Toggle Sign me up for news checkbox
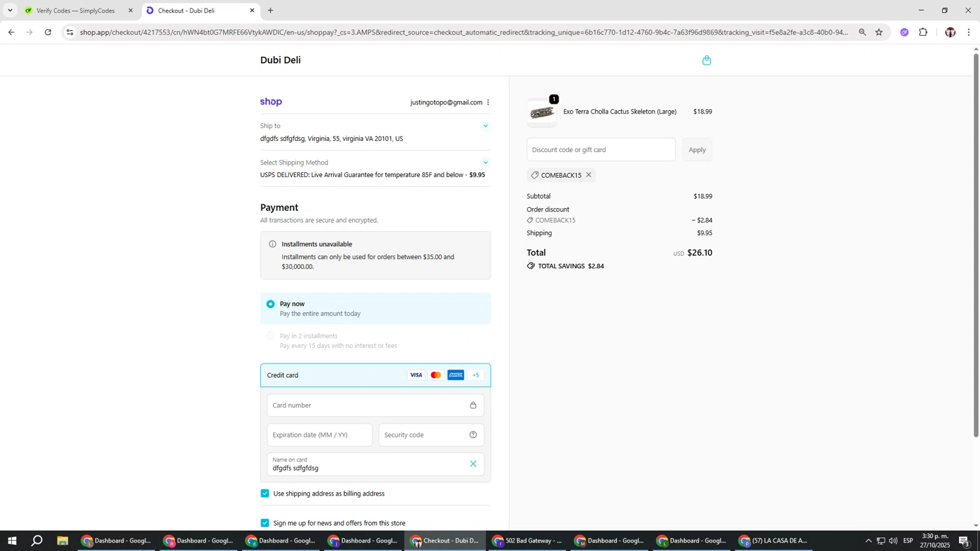 [265, 523]
